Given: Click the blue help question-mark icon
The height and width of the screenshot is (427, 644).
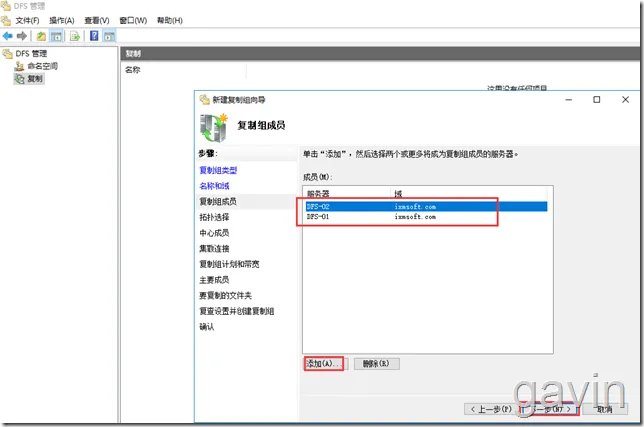Looking at the screenshot, I should (94, 36).
